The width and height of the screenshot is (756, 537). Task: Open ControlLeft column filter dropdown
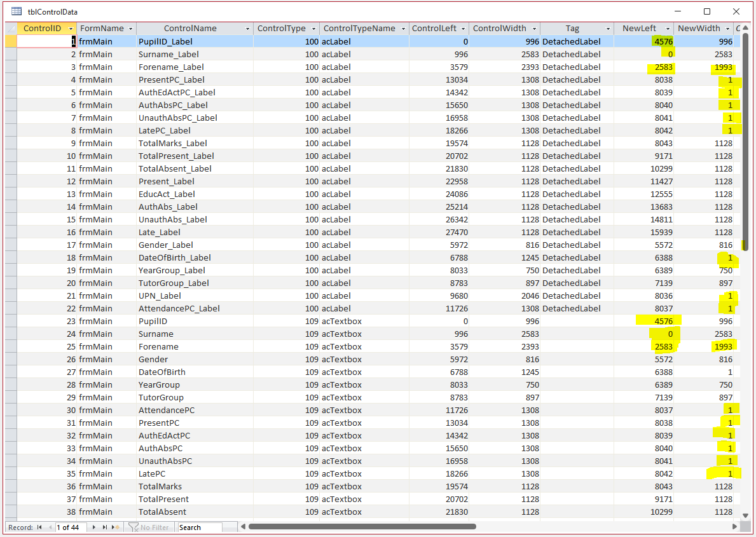coord(464,29)
